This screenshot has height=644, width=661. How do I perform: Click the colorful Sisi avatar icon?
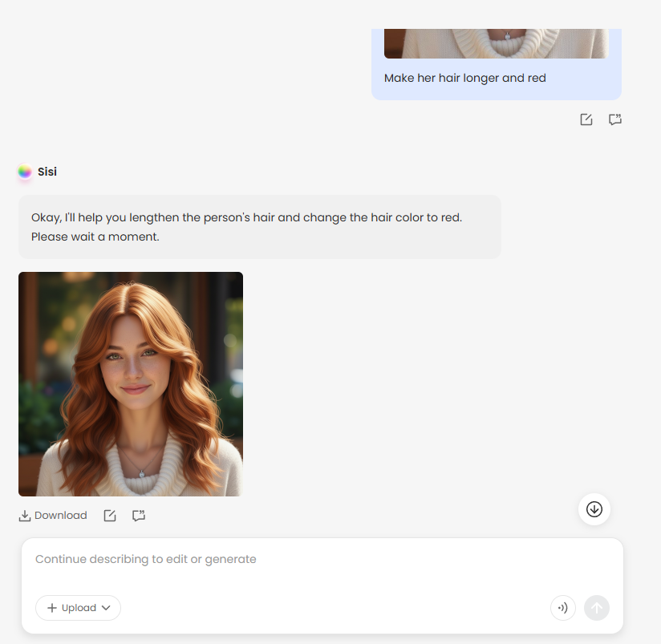click(25, 172)
